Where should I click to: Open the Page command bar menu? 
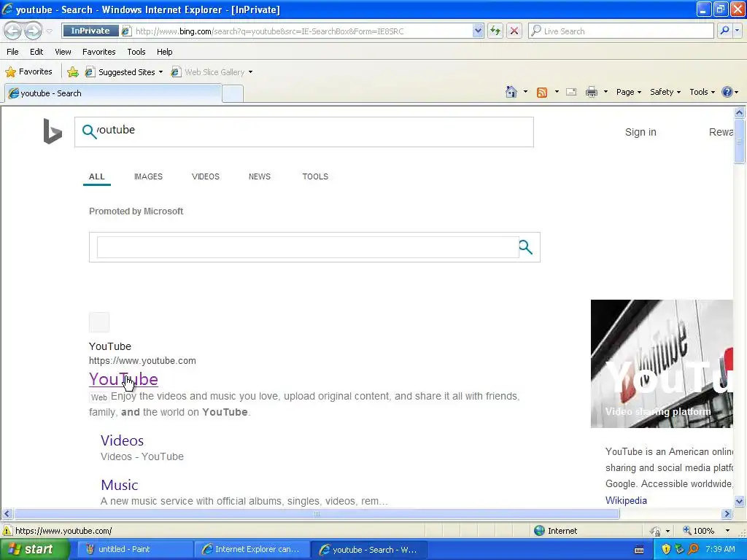point(628,92)
